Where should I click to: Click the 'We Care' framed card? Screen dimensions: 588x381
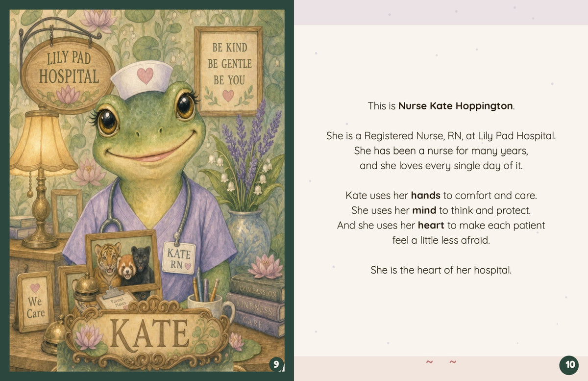pos(33,303)
